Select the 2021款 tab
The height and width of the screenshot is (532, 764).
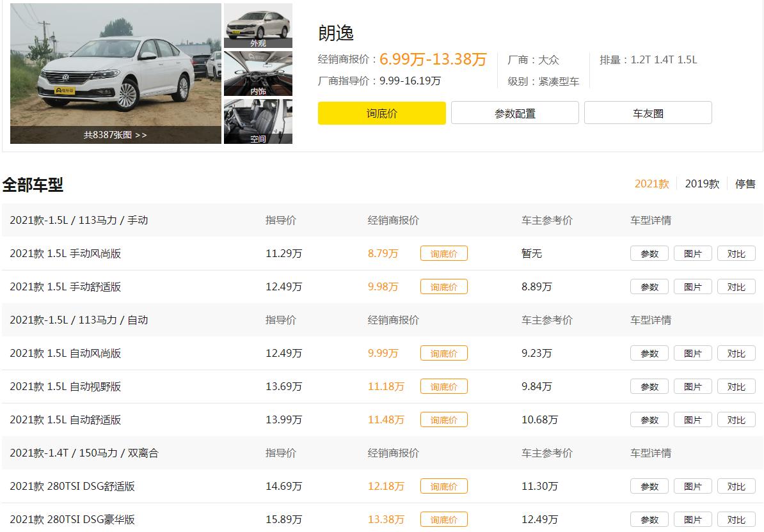(651, 184)
